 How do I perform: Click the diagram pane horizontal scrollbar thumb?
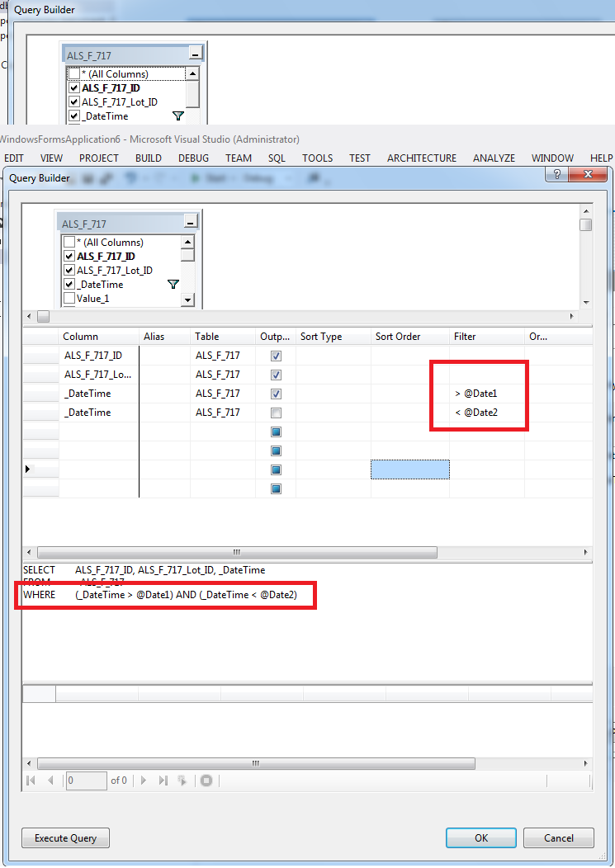[x=43, y=316]
